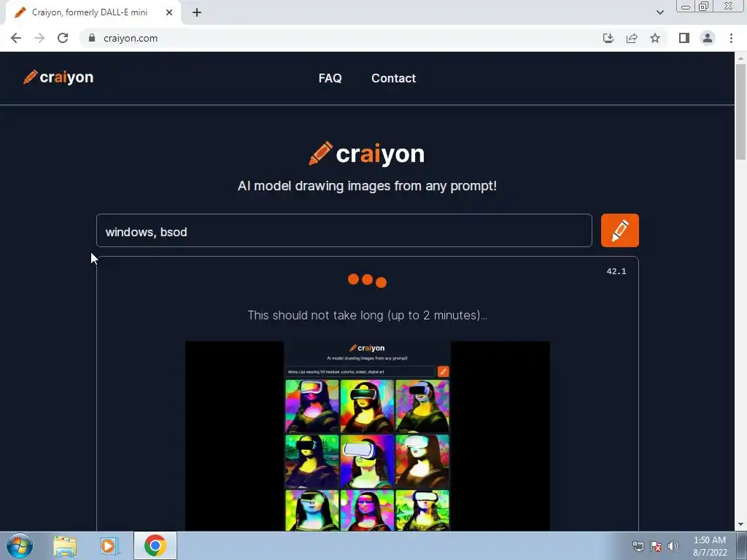Click the Mona Lisa VR sample image
The image size is (747, 560).
368,436
